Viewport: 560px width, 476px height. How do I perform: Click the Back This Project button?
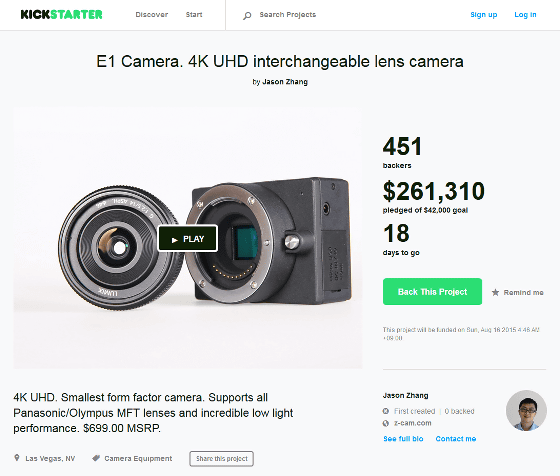pos(432,292)
